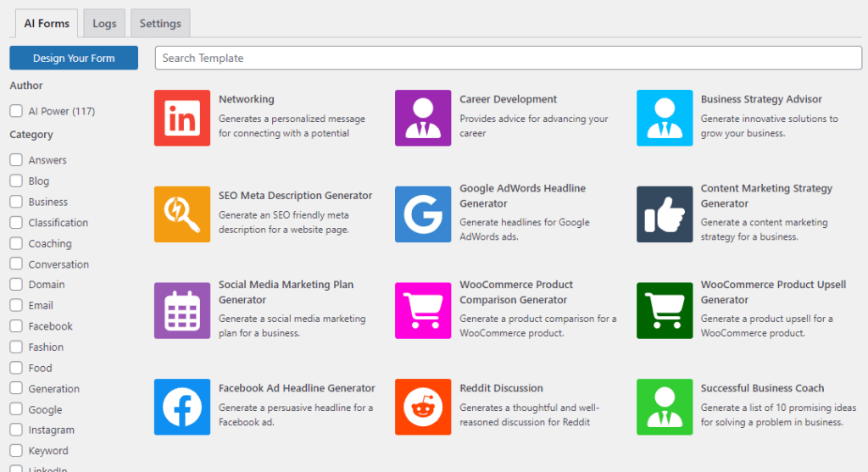868x472 pixels.
Task: Focus the Search Template field
Action: tap(509, 58)
